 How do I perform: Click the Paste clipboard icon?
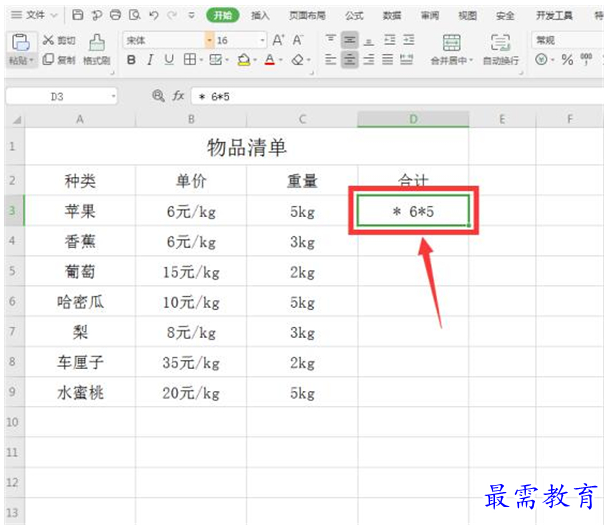tap(20, 42)
